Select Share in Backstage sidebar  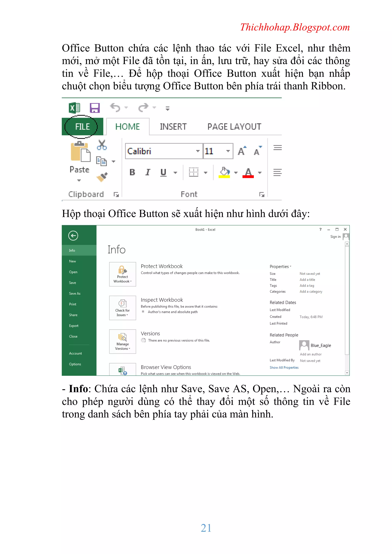79,315
